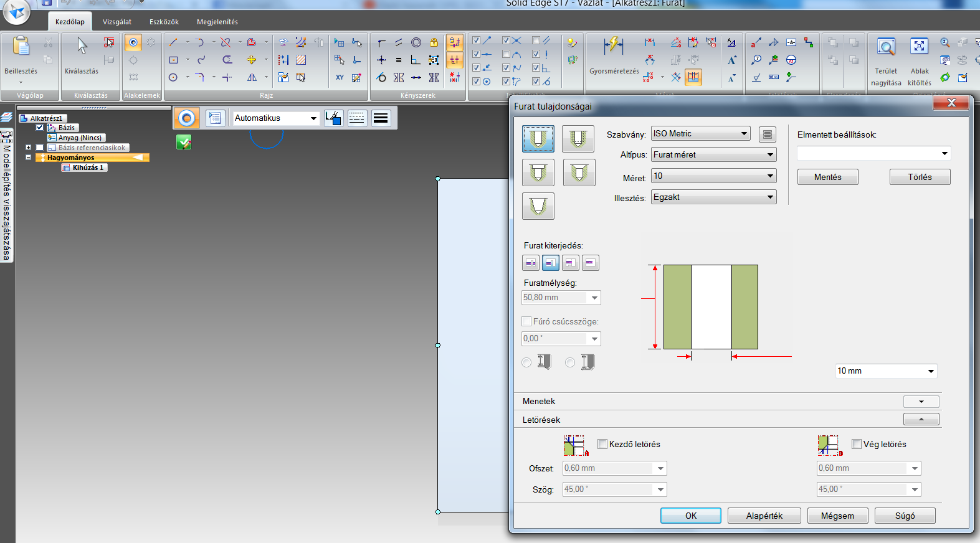Apply the Tangent constraint icon

pos(381,77)
